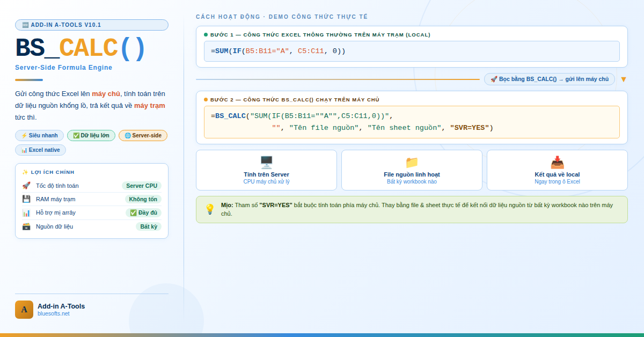The image size is (644, 337).
Task: Click the Đầy đủ value badge
Action: pos(143,213)
